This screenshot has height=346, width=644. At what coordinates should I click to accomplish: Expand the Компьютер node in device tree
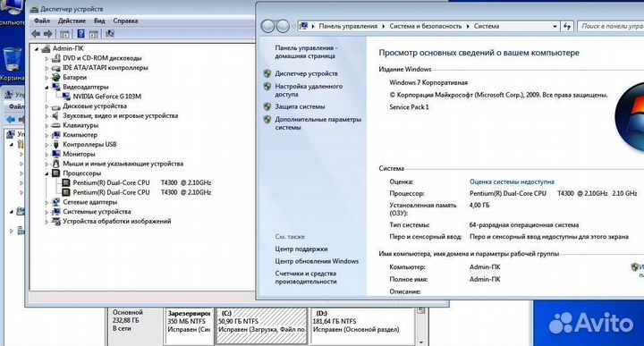click(47, 135)
